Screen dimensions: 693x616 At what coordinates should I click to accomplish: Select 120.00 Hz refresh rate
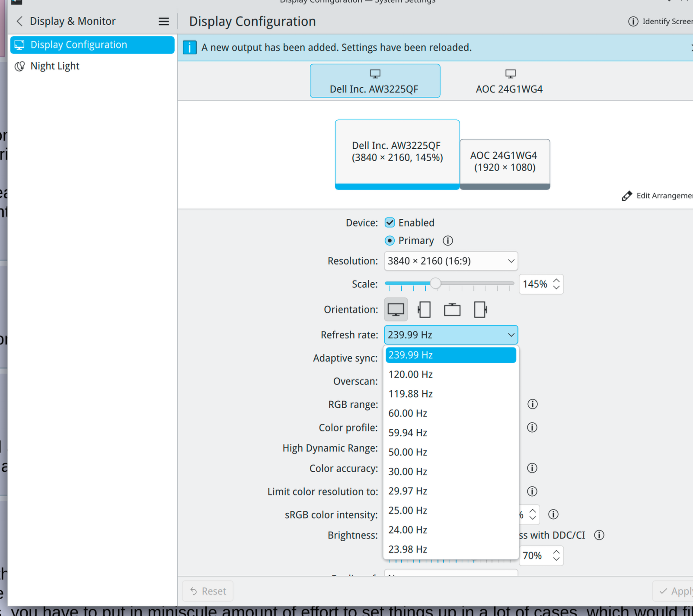pyautogui.click(x=451, y=374)
